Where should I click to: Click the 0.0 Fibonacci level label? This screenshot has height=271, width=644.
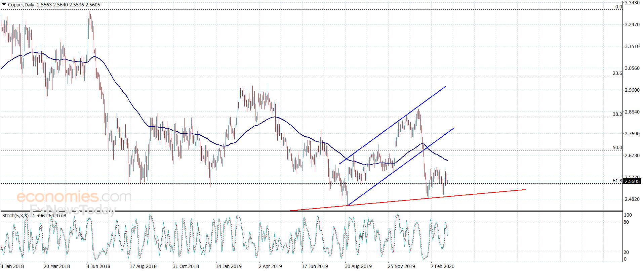coord(619,7)
